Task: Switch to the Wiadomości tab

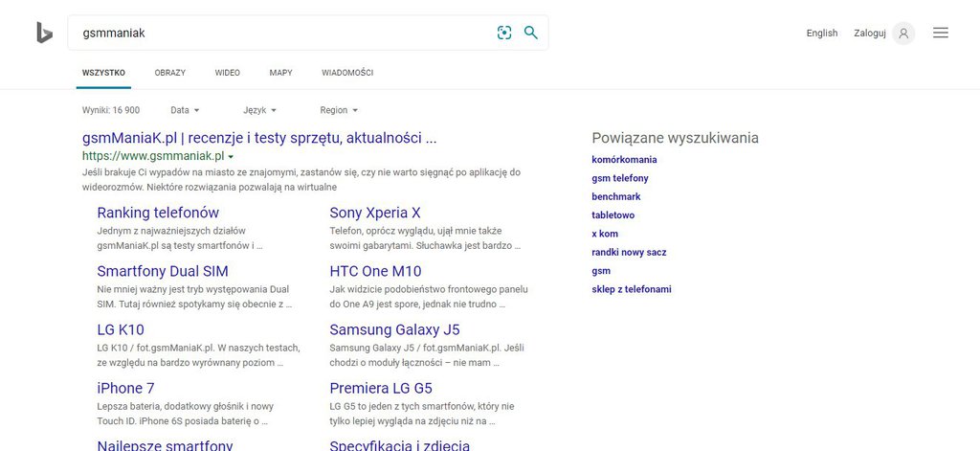Action: coord(347,73)
